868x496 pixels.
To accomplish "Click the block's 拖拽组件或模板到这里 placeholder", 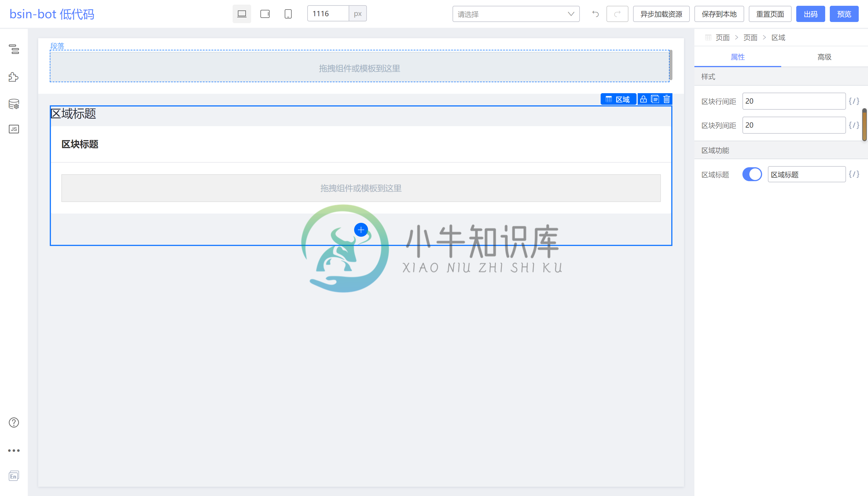I will click(361, 188).
